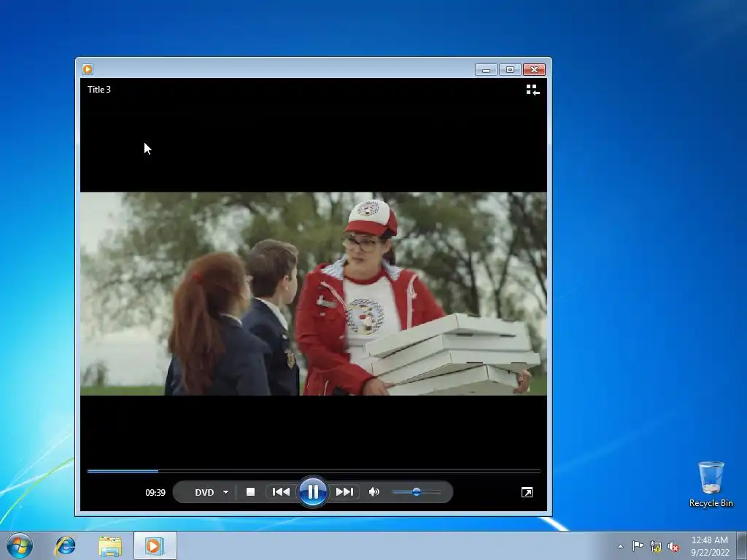Click the playback seek bar
747x560 pixels.
[314, 471]
